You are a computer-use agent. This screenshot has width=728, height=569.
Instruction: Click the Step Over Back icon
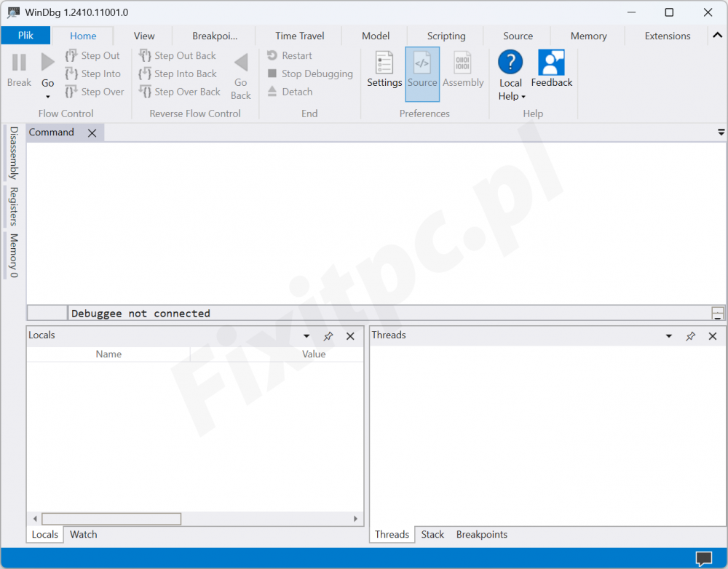[x=145, y=92]
